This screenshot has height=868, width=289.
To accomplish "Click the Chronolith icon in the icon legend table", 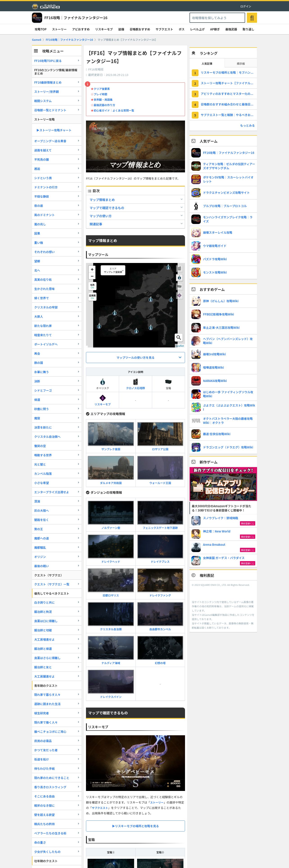I will 135,382.
